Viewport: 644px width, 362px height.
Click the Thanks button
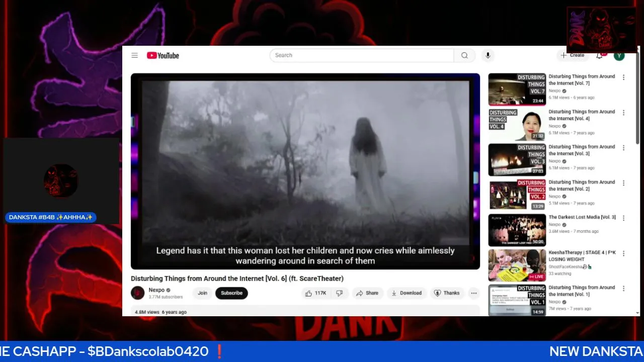[x=447, y=293]
